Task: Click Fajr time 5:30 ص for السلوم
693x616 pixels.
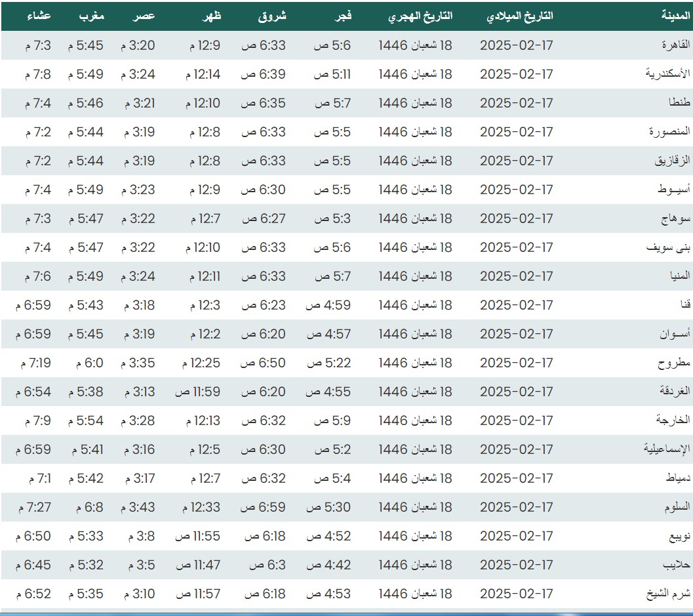Action: point(331,507)
